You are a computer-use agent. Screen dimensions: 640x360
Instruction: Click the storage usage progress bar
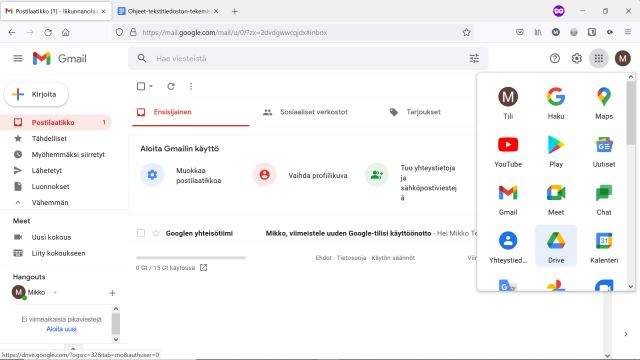tap(191, 258)
